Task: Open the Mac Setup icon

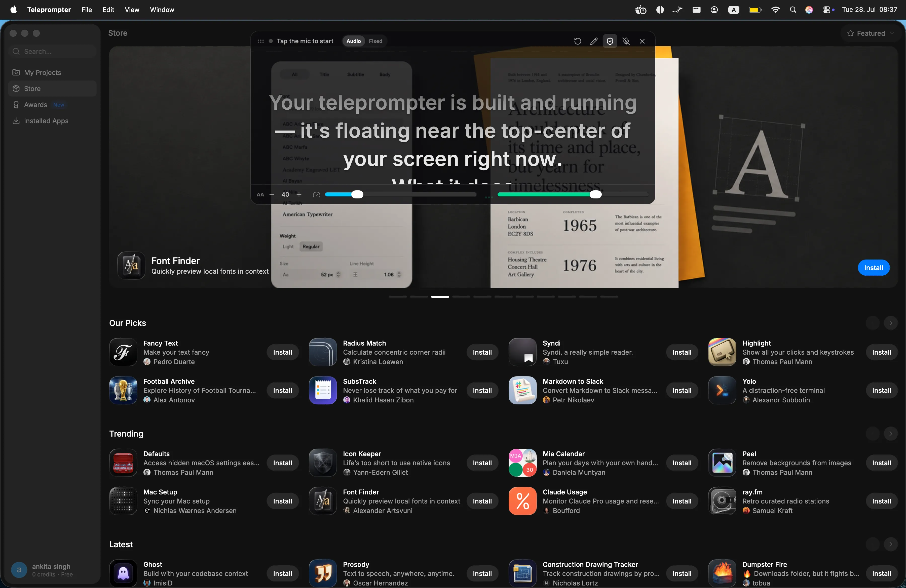Action: click(123, 501)
